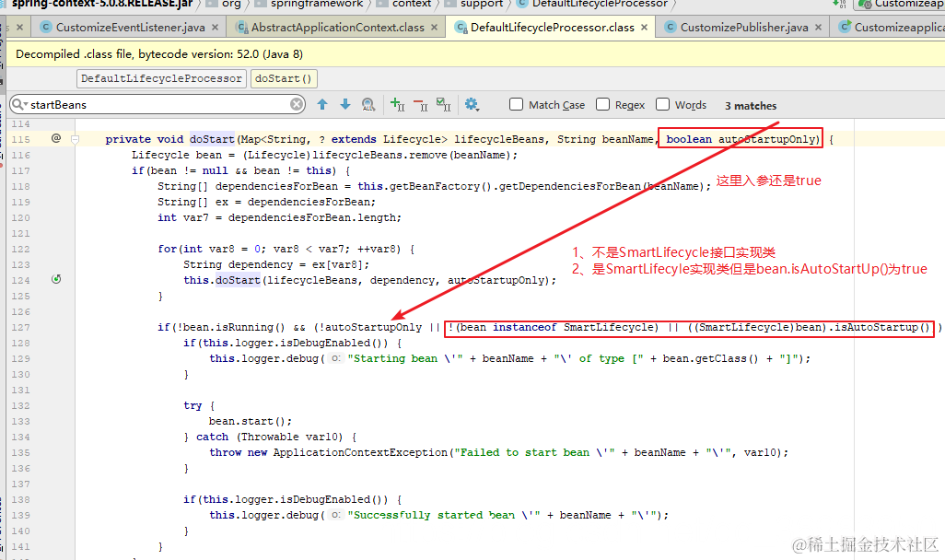Viewport: 945px width, 560px height.
Task: Click the DefaultLifecycleProcessor navigation breadcrumb
Action: (593, 4)
